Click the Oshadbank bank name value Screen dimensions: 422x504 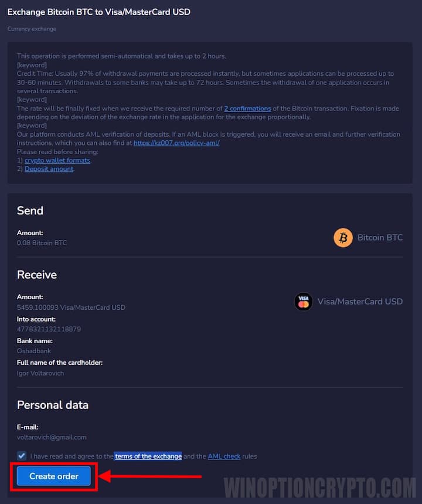point(34,351)
